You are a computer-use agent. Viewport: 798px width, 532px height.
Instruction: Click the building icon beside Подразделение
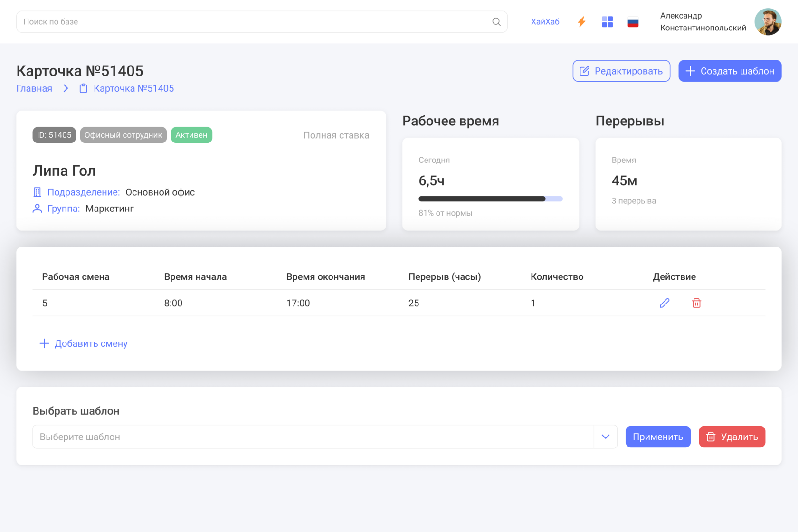37,192
